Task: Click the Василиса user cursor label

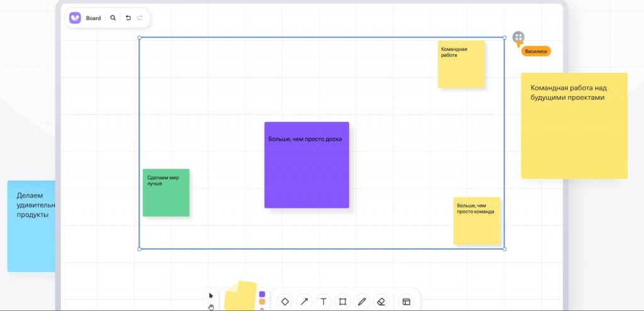Action: click(x=536, y=52)
